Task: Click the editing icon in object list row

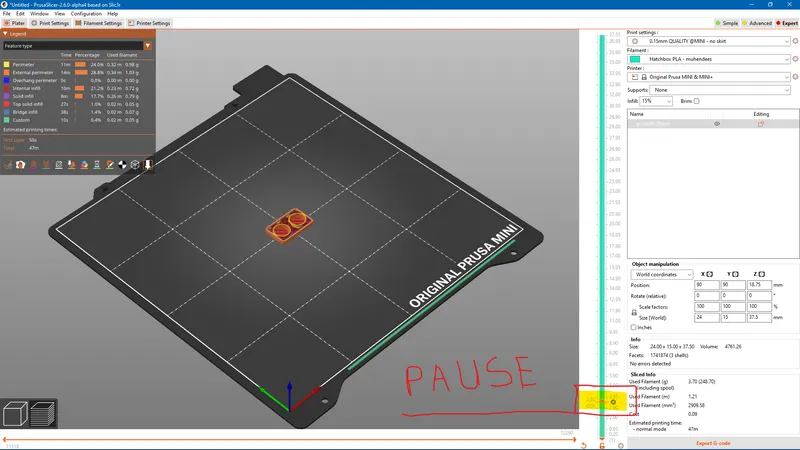Action: tap(761, 124)
